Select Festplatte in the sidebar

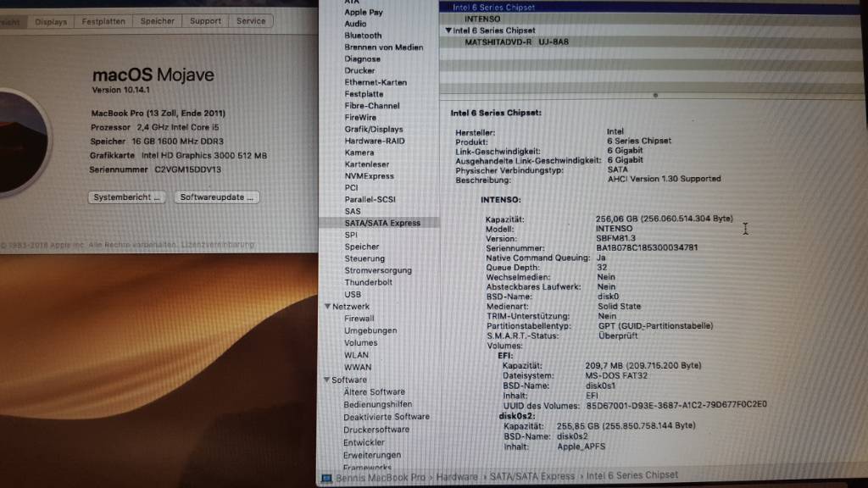point(364,94)
